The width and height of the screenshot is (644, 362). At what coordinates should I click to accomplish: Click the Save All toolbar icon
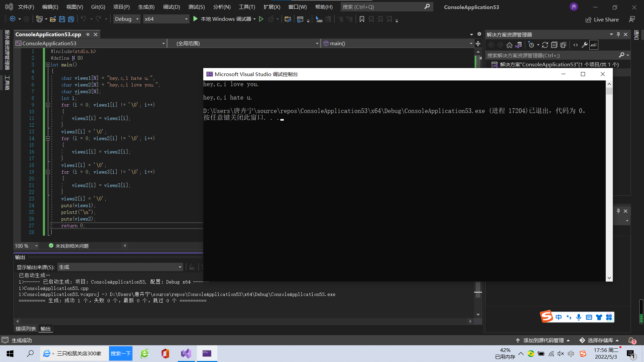[x=71, y=19]
